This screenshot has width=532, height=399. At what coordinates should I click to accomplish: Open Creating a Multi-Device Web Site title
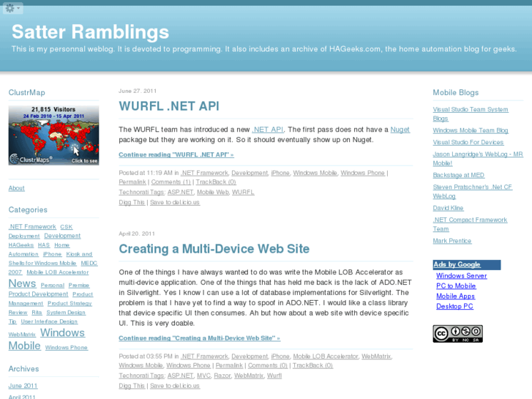(214, 249)
